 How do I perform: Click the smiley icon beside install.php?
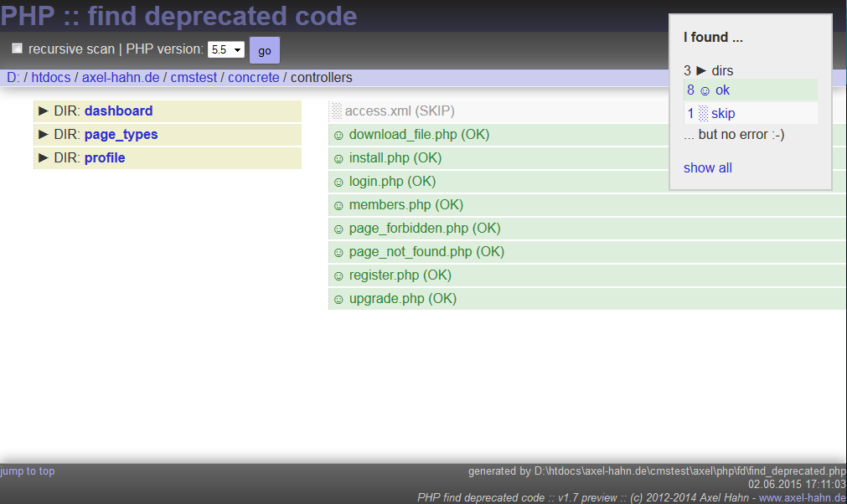[x=338, y=158]
